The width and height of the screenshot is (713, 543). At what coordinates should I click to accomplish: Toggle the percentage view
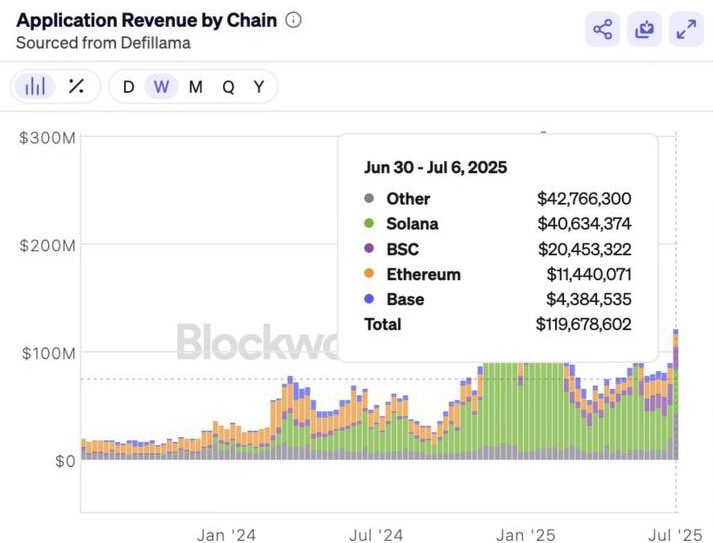pyautogui.click(x=76, y=86)
